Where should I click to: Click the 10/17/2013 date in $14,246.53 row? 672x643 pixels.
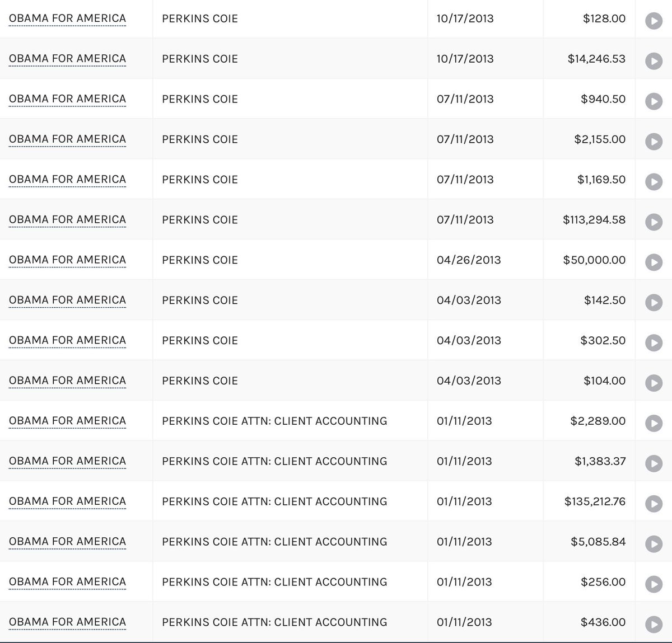[465, 59]
